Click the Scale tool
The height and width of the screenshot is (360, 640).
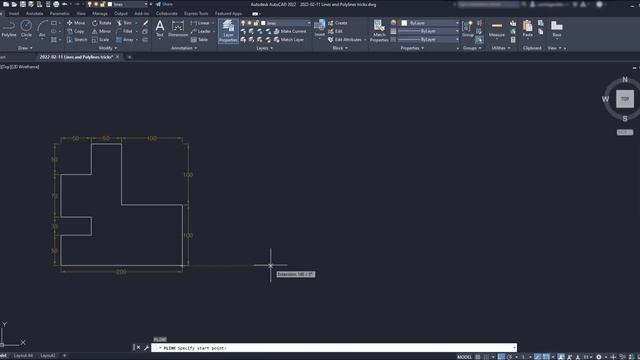(x=100, y=40)
